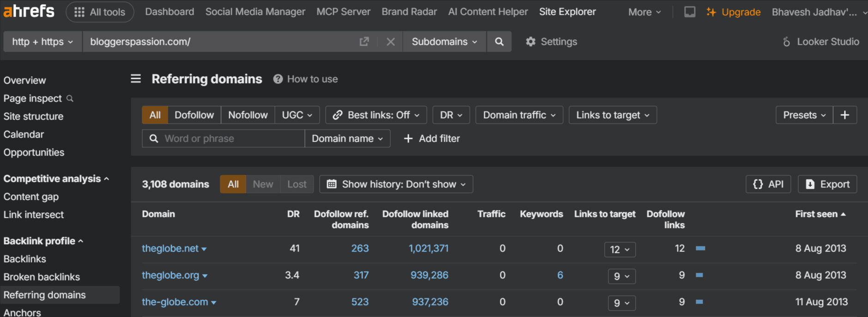Click the search magnifier button
Viewport: 868px width, 317px height.
[499, 42]
